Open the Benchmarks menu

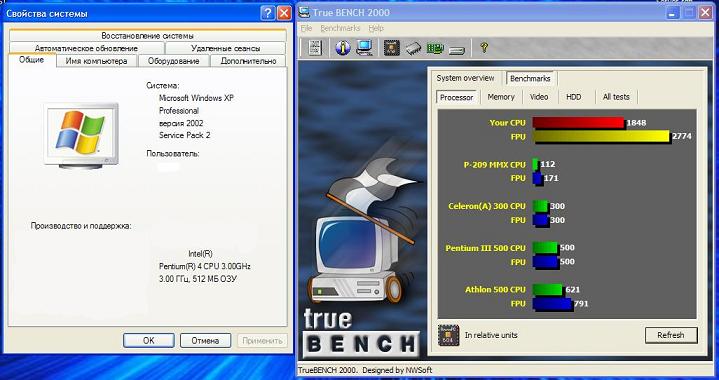340,28
